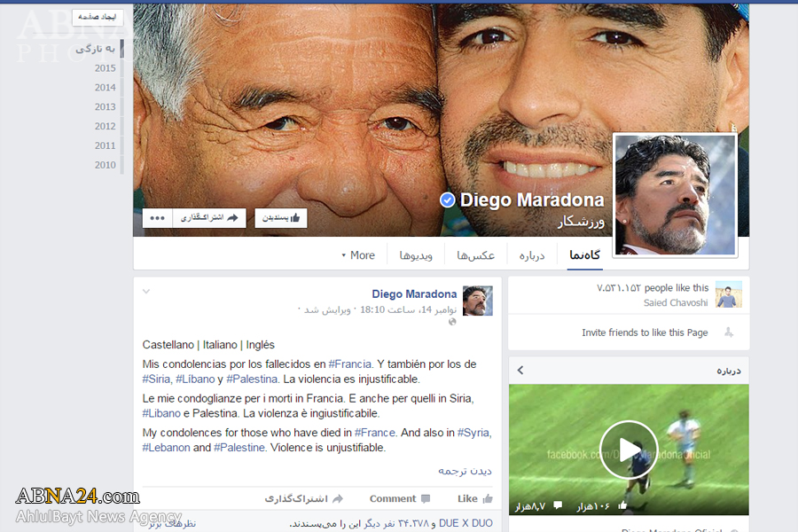Switch to the درباره about tab

532,255
